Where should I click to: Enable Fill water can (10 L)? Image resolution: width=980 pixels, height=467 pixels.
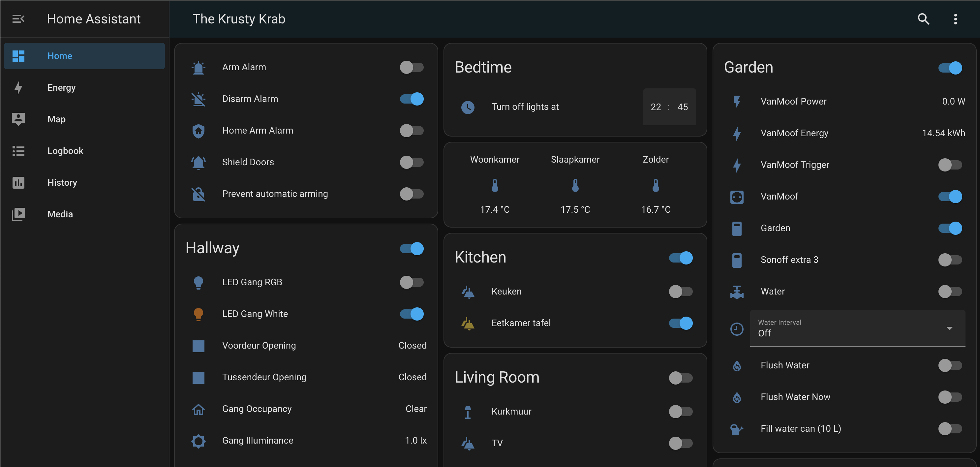(950, 429)
